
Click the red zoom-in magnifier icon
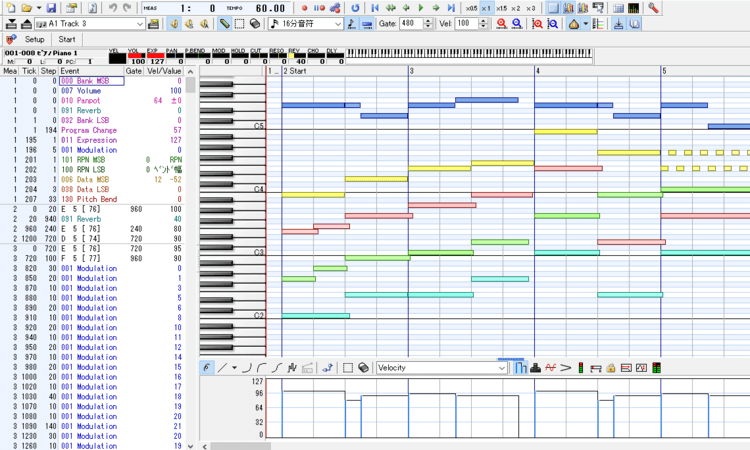point(501,23)
